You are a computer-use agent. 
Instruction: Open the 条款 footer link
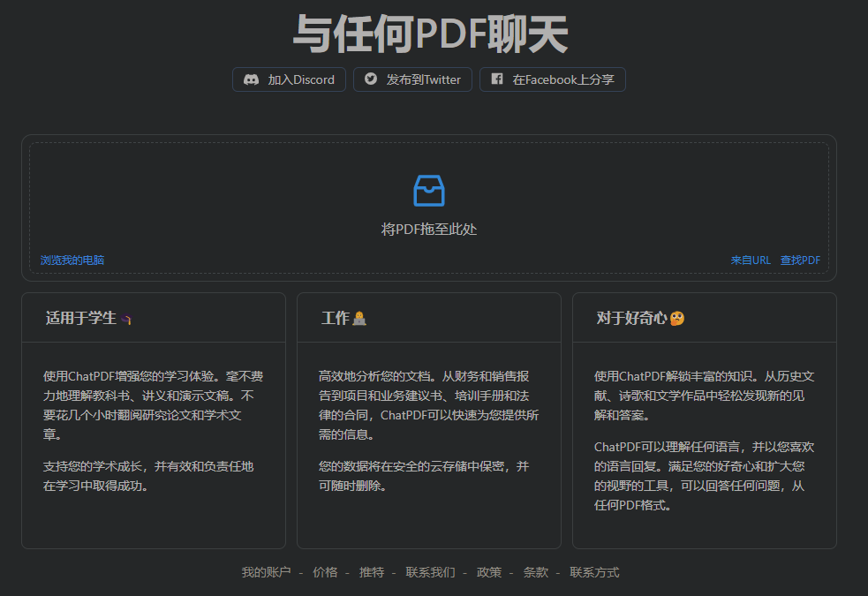[536, 572]
